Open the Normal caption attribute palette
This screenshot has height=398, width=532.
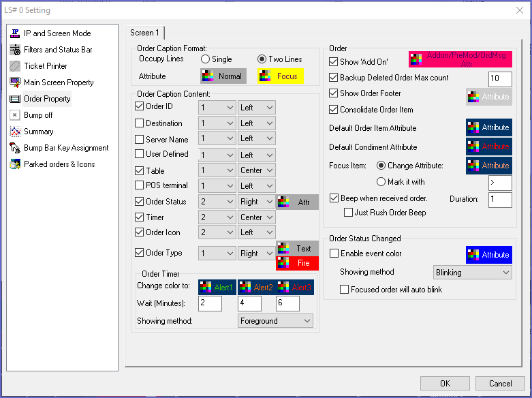(x=223, y=76)
